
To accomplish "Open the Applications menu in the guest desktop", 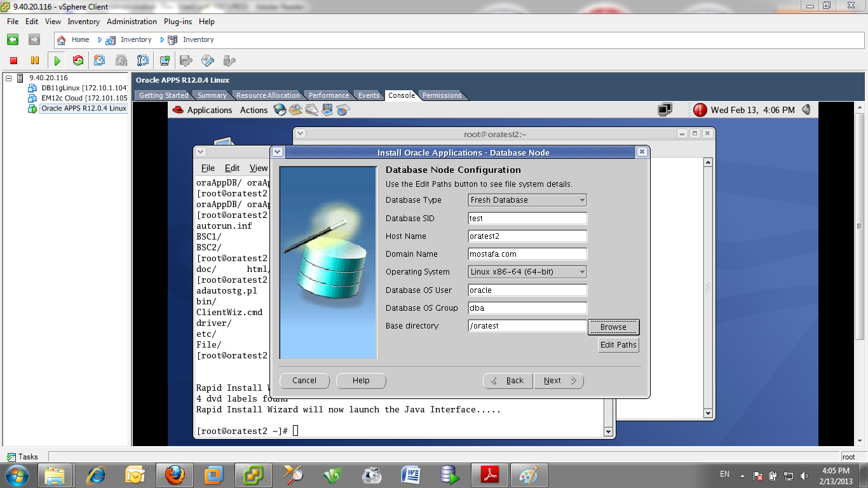I will click(210, 110).
